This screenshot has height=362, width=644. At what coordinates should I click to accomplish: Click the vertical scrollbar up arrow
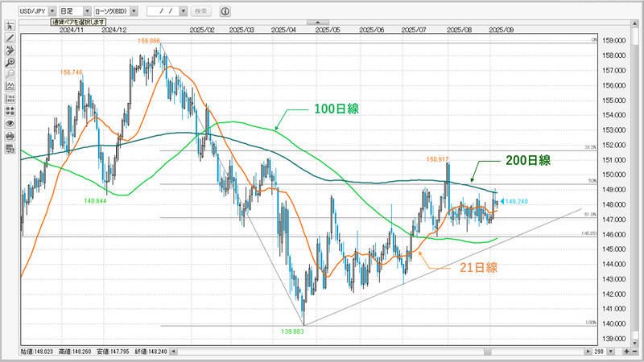[x=635, y=24]
